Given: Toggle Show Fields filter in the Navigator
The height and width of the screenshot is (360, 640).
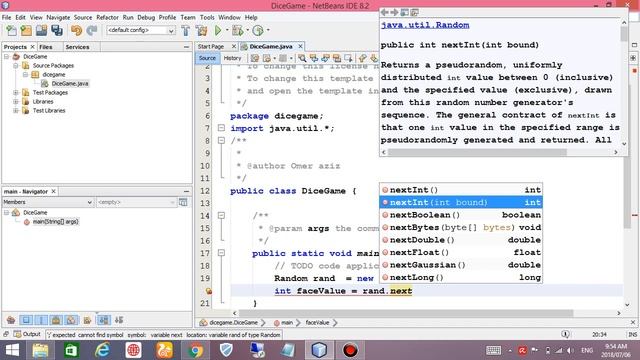Looking at the screenshot, I should [26, 320].
